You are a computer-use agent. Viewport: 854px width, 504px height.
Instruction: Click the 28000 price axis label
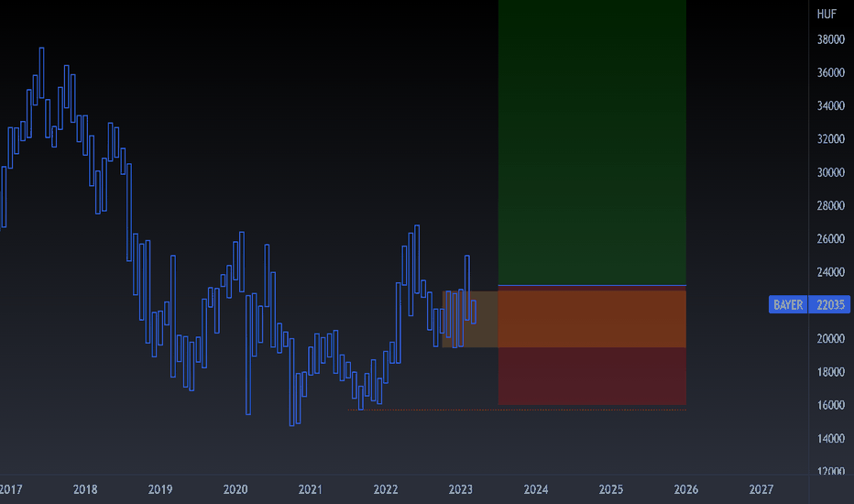click(x=830, y=205)
